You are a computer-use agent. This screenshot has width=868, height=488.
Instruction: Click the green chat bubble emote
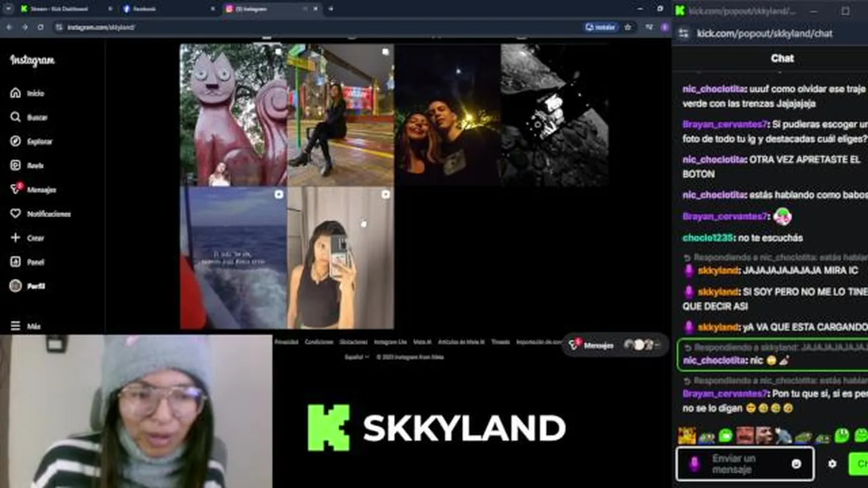coord(726,434)
